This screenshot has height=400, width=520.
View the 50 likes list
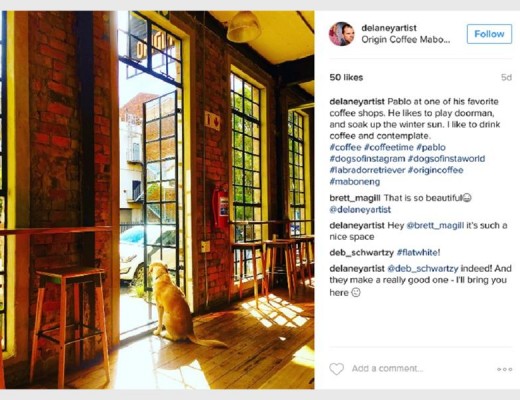346,77
